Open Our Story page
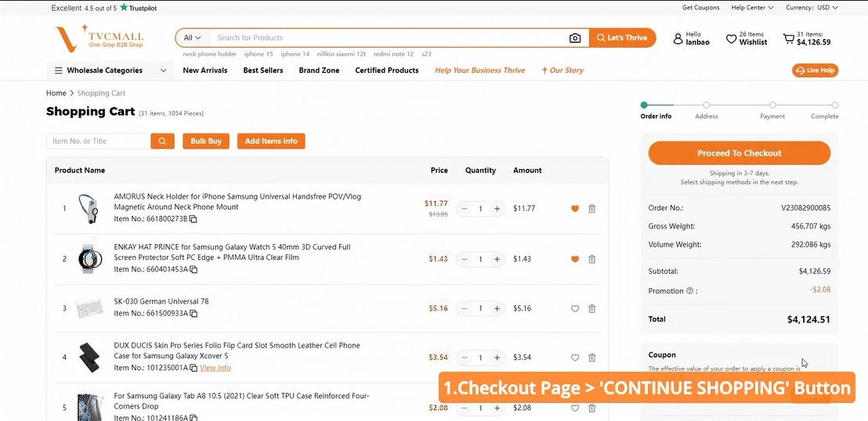Image resolution: width=868 pixels, height=421 pixels. click(563, 70)
